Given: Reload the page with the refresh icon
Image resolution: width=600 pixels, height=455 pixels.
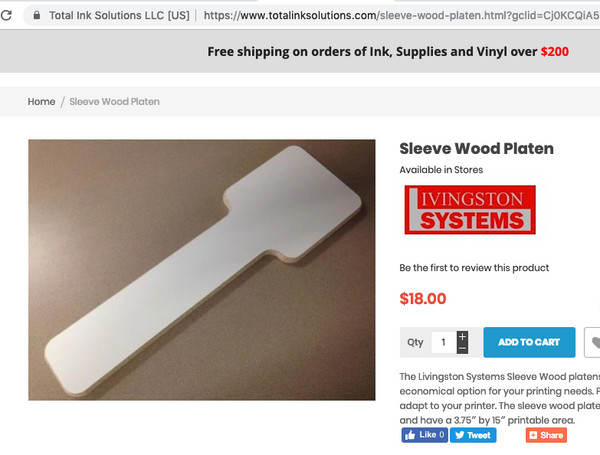Looking at the screenshot, I should tap(6, 15).
